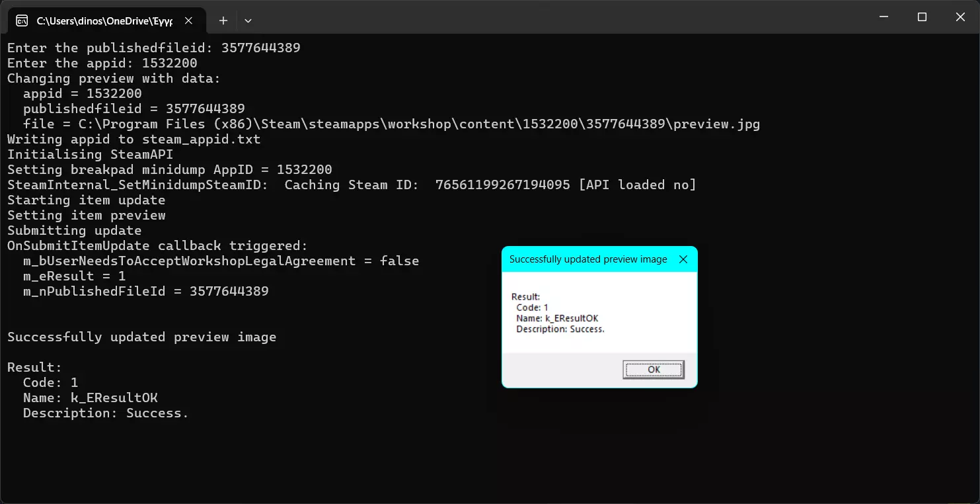Maximize the terminal window

click(922, 17)
